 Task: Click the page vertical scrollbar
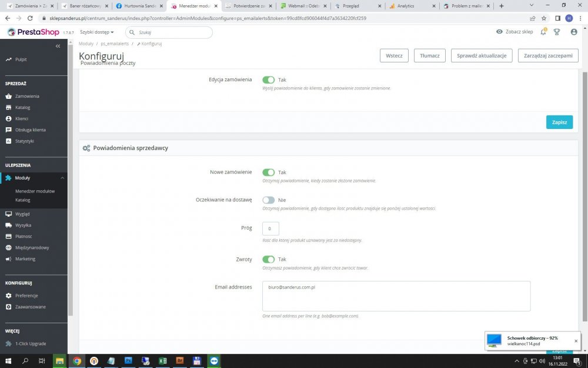[x=585, y=195]
